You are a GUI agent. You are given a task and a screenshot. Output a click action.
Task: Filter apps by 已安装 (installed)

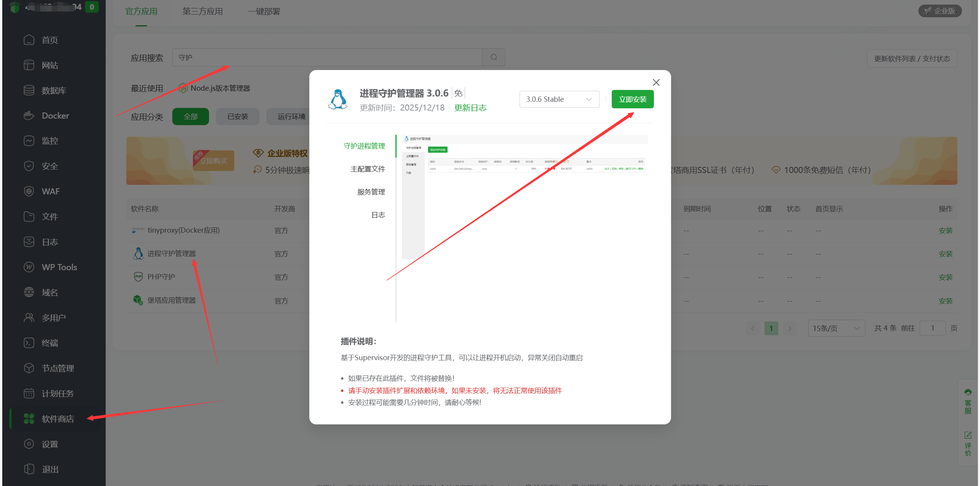[237, 116]
